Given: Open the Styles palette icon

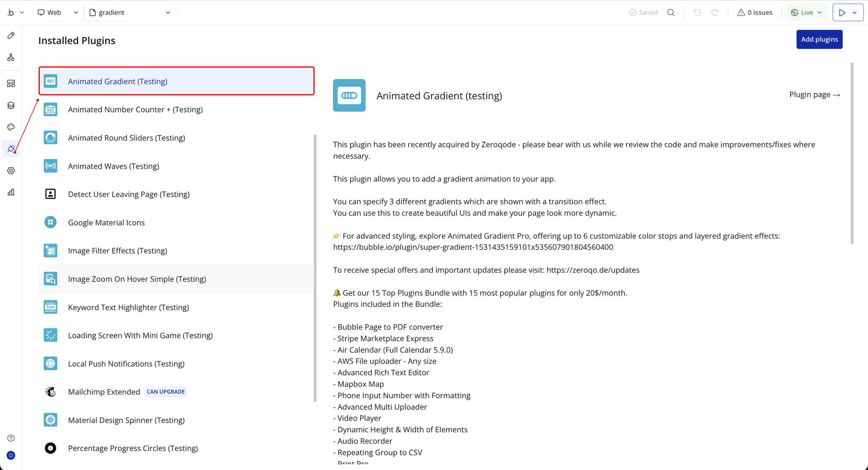Looking at the screenshot, I should 11,127.
